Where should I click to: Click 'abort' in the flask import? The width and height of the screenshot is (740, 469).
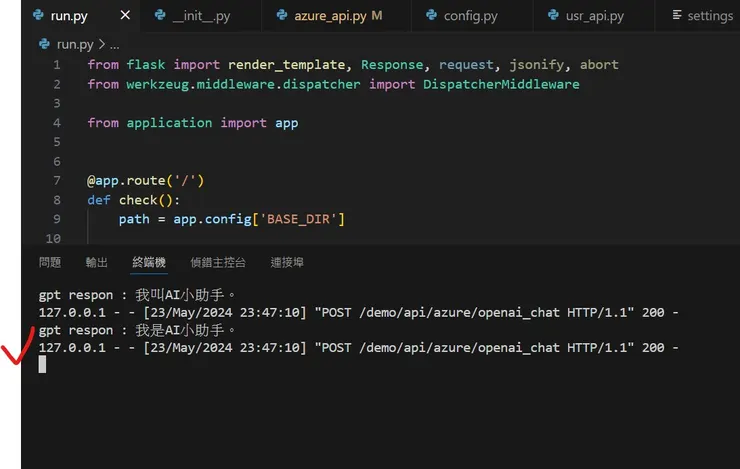coord(599,65)
